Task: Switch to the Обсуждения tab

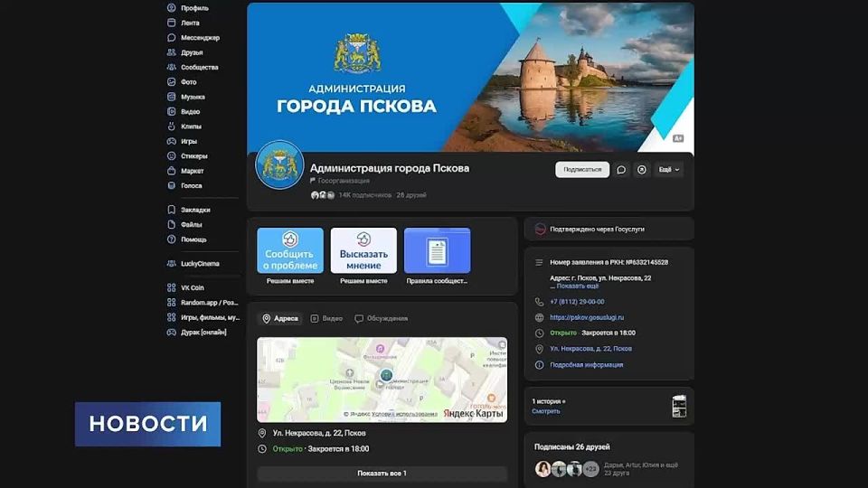Action: 381,319
